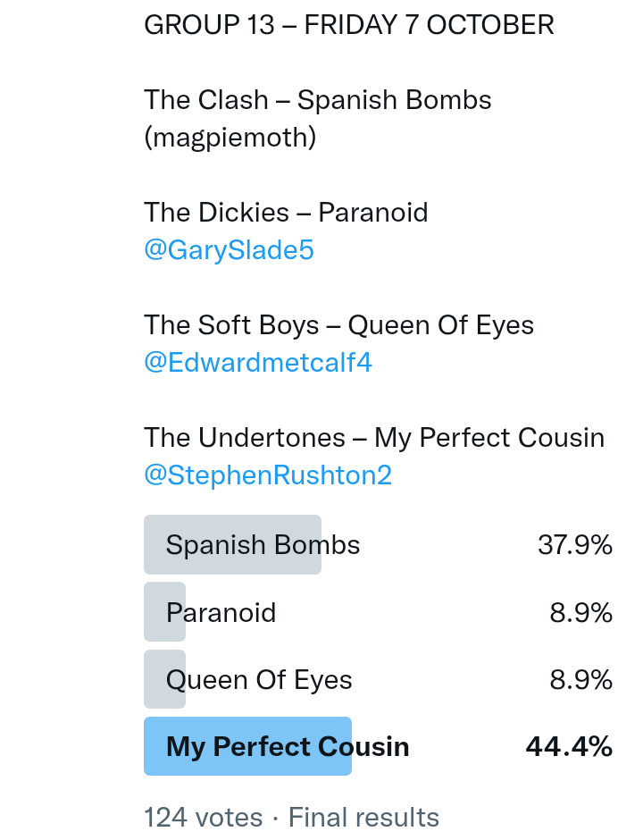
Task: Click "The Undertones – My Perfect Cousin" line
Action: (373, 437)
